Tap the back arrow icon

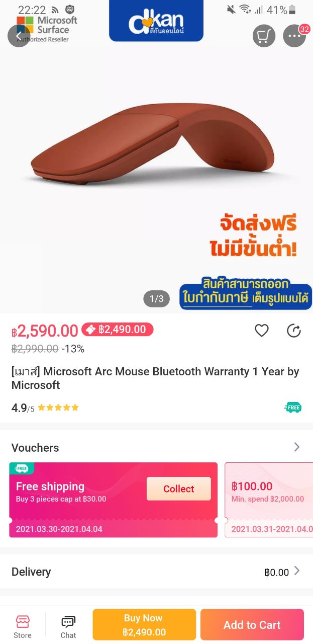(x=19, y=36)
